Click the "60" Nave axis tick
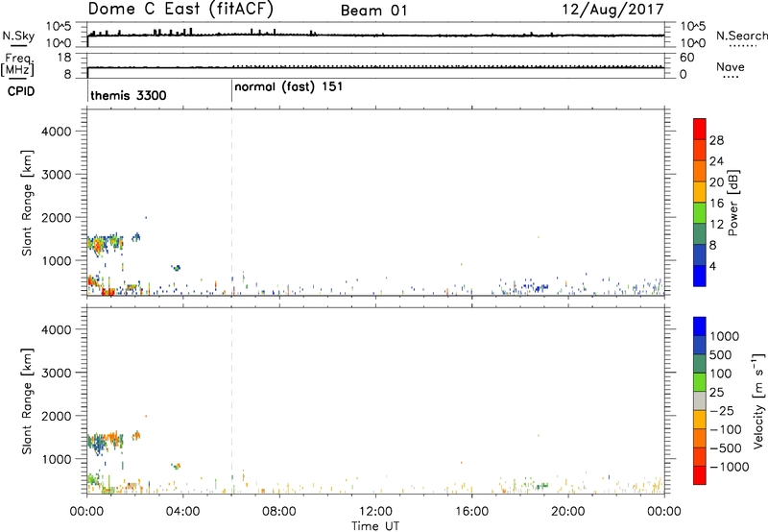The height and width of the screenshot is (532, 768). [686, 58]
